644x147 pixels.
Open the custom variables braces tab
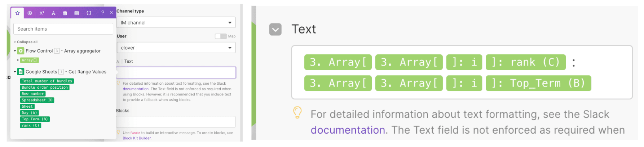[89, 13]
